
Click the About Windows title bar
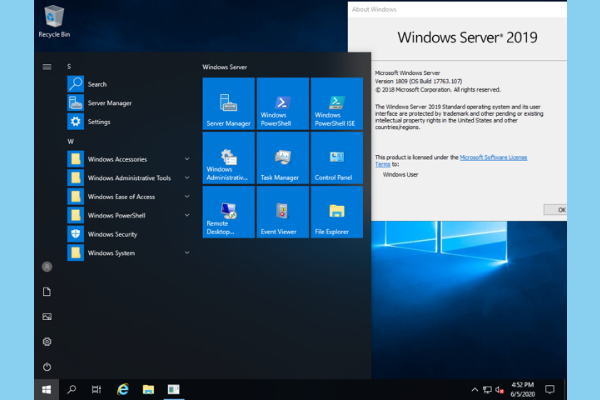457,10
